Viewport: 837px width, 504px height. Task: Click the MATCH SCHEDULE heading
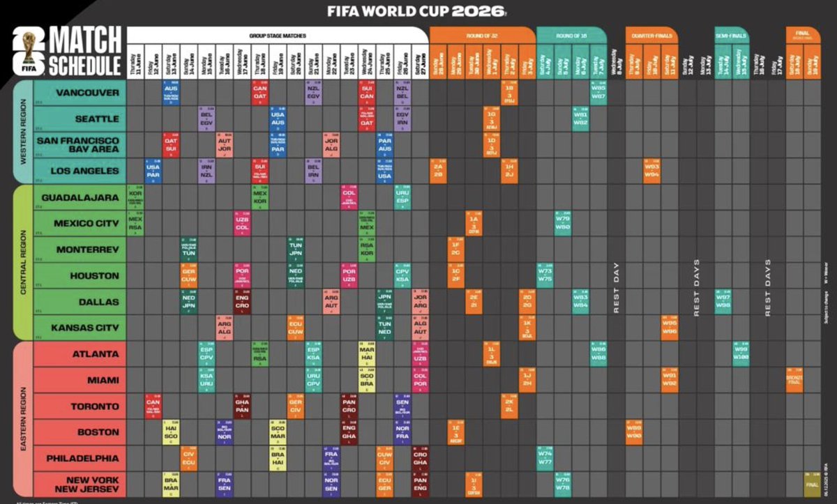tap(84, 51)
